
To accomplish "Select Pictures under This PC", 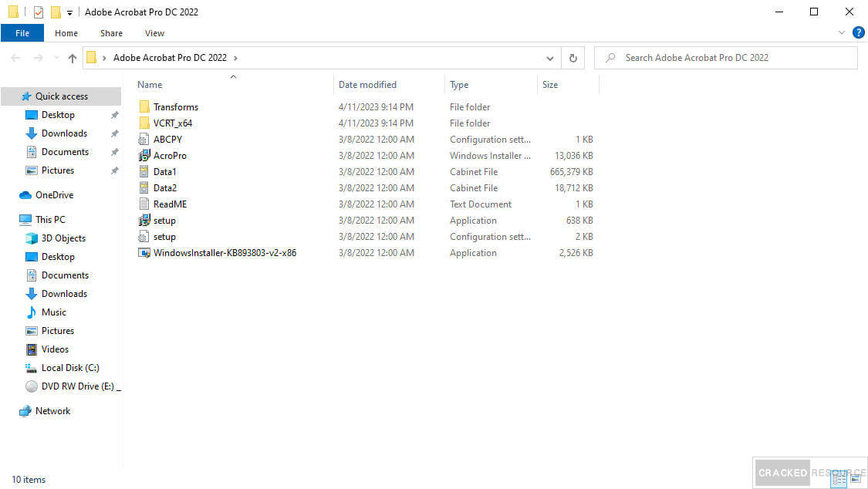I will tap(58, 331).
